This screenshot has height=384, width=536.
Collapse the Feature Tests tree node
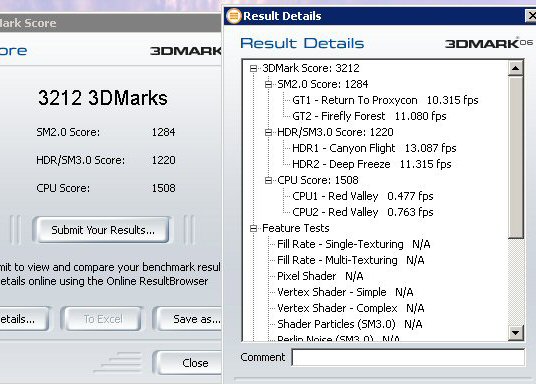click(x=253, y=228)
